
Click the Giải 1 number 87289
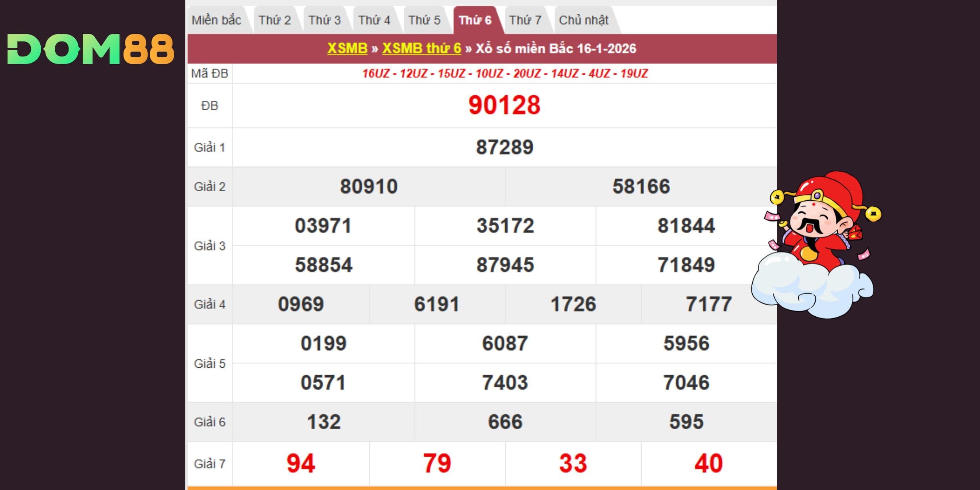[504, 147]
